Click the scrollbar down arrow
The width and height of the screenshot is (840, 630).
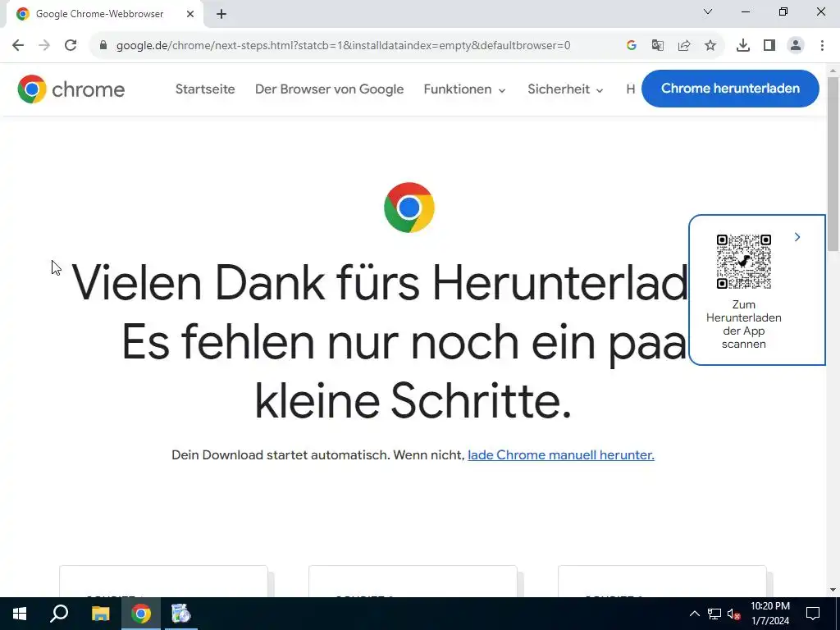point(833,590)
